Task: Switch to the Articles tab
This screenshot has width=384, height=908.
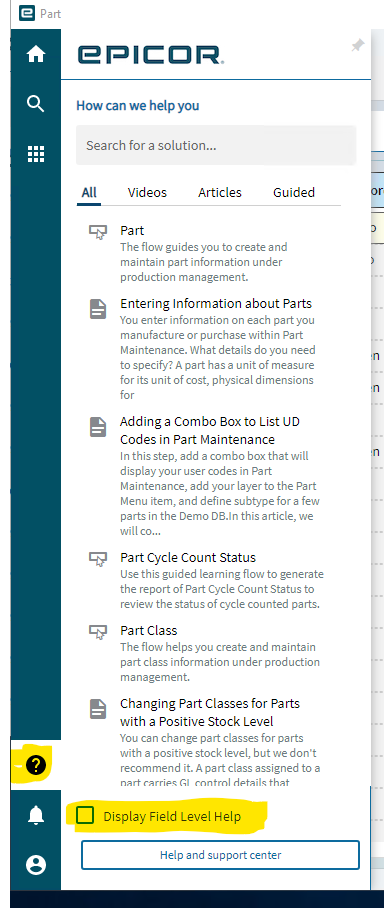Action: click(220, 193)
